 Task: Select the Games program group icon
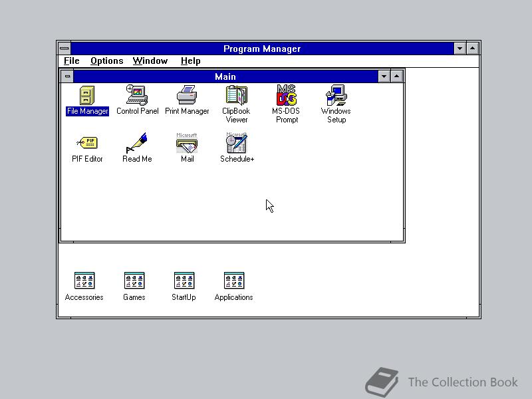(134, 281)
